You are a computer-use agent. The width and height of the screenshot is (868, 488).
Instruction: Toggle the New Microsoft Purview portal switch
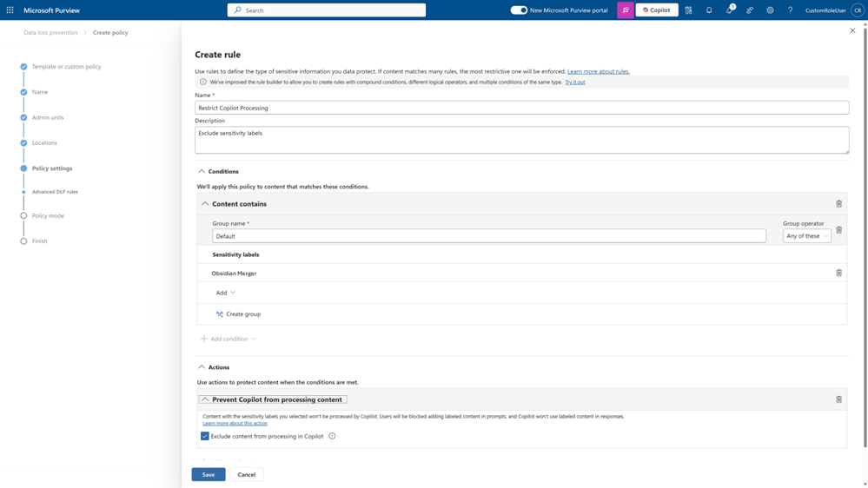coord(519,10)
